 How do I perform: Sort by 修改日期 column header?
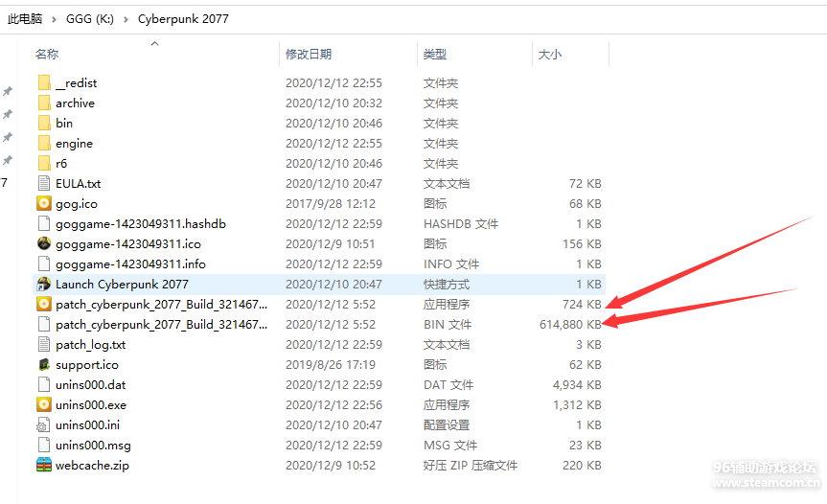pyautogui.click(x=308, y=55)
